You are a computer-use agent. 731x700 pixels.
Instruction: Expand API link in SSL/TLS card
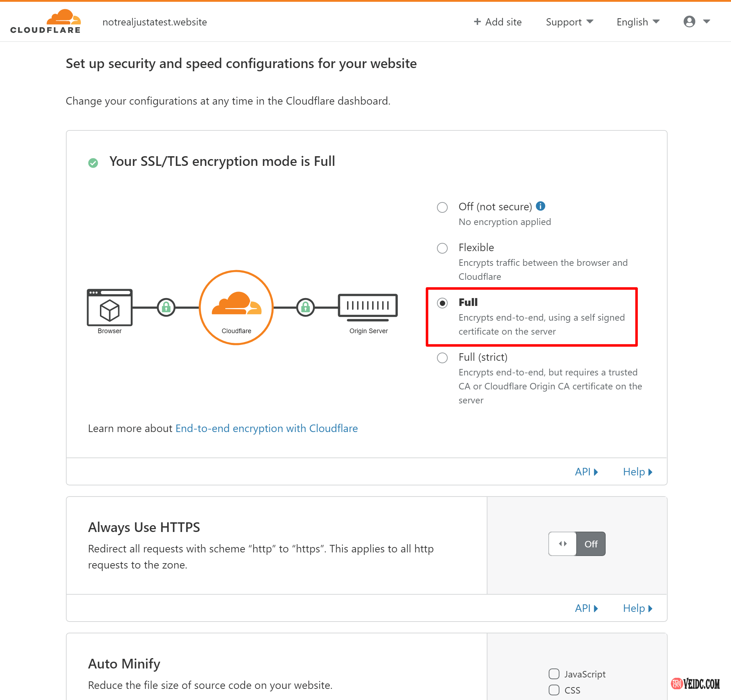(x=586, y=472)
